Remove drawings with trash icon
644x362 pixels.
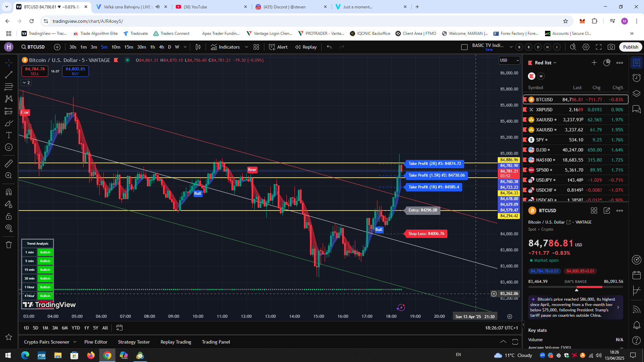coord(9,244)
